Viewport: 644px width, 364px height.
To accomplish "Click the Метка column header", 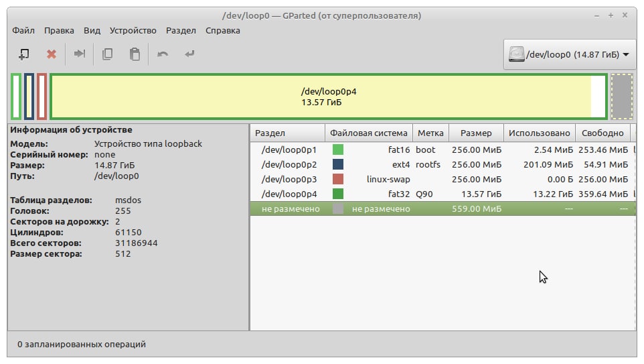I will tap(430, 133).
